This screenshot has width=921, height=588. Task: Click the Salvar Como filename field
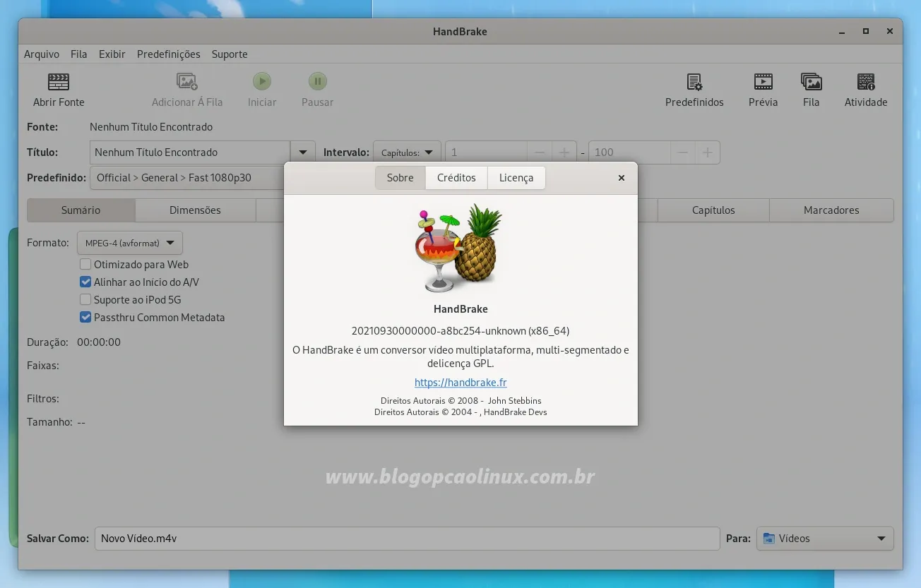pos(407,539)
